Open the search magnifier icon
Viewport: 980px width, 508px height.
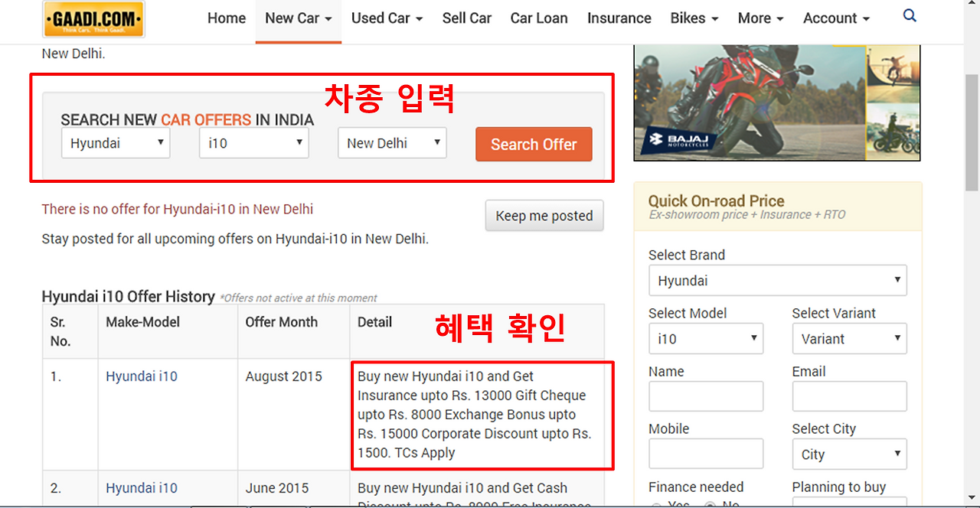point(910,15)
